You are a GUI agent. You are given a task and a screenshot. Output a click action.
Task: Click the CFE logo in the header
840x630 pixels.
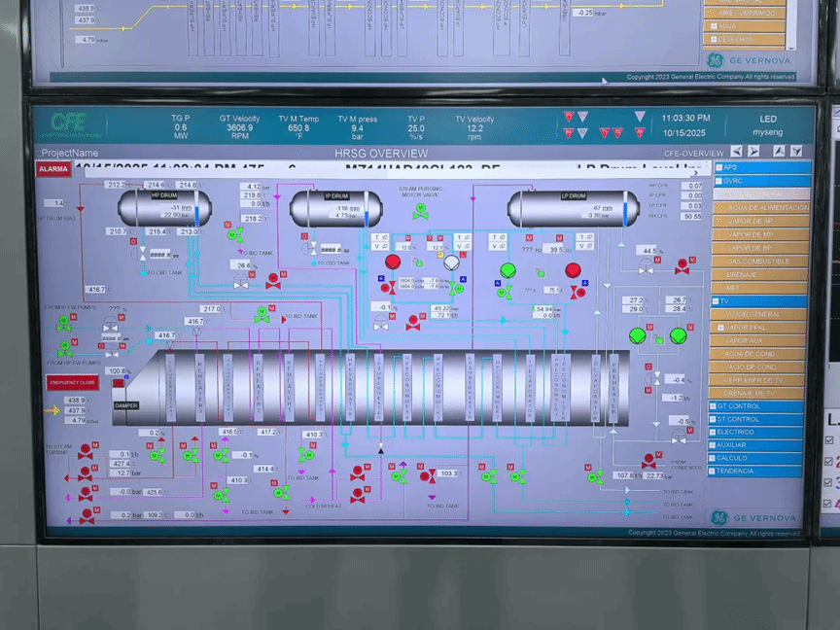click(x=70, y=122)
